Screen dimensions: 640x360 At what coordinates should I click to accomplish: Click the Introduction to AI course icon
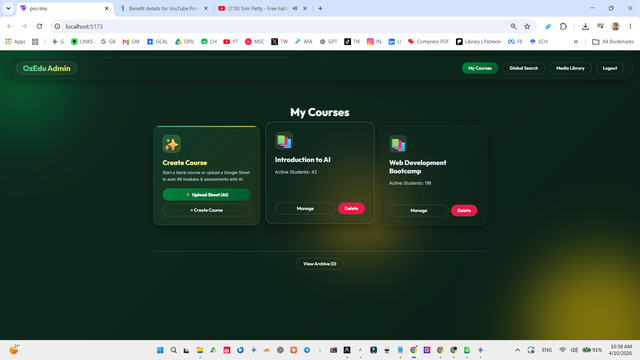pos(284,141)
